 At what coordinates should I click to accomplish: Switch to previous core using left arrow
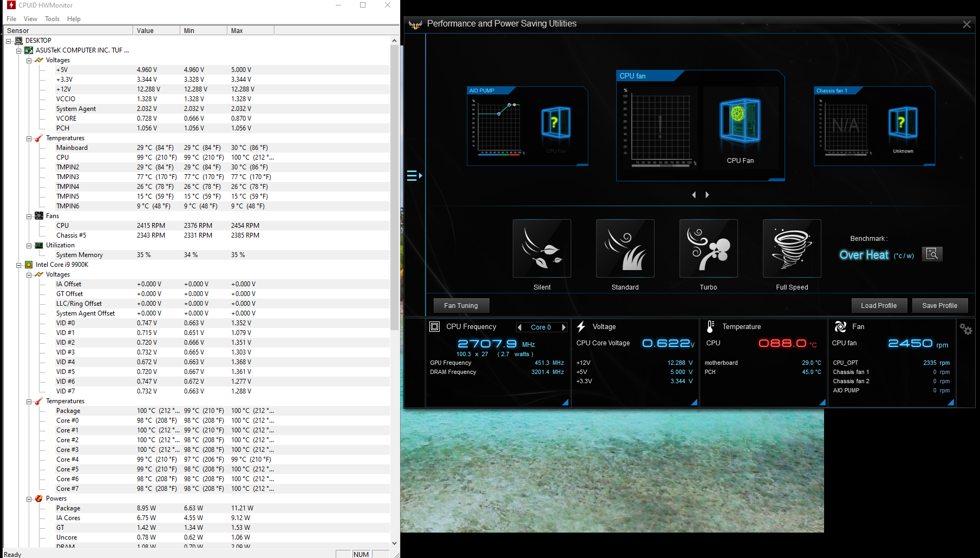(x=520, y=327)
